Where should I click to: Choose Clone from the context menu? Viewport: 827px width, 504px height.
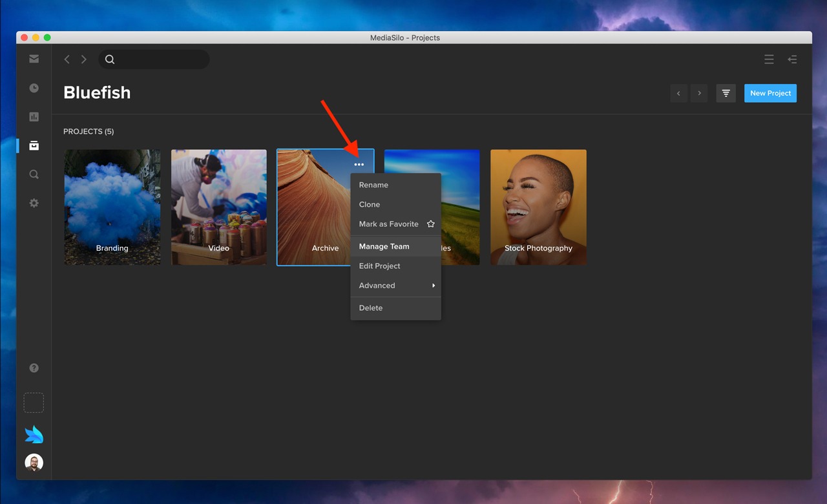(x=395, y=204)
